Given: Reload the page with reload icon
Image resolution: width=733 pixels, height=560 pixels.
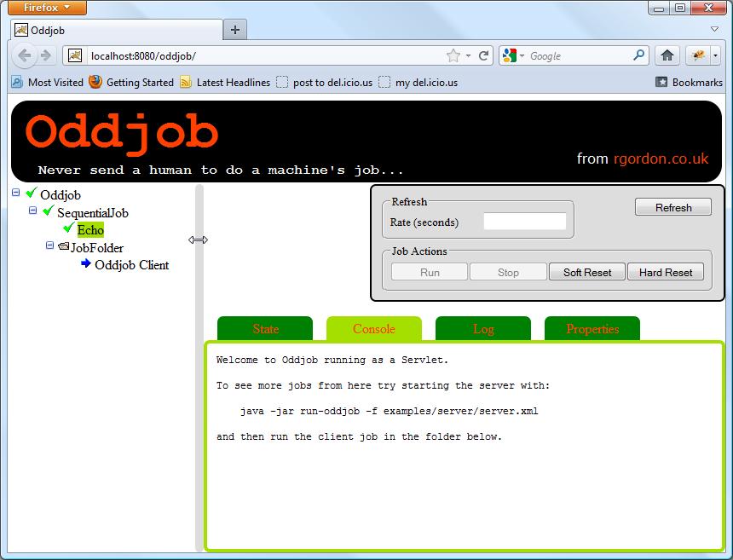Looking at the screenshot, I should pyautogui.click(x=484, y=55).
